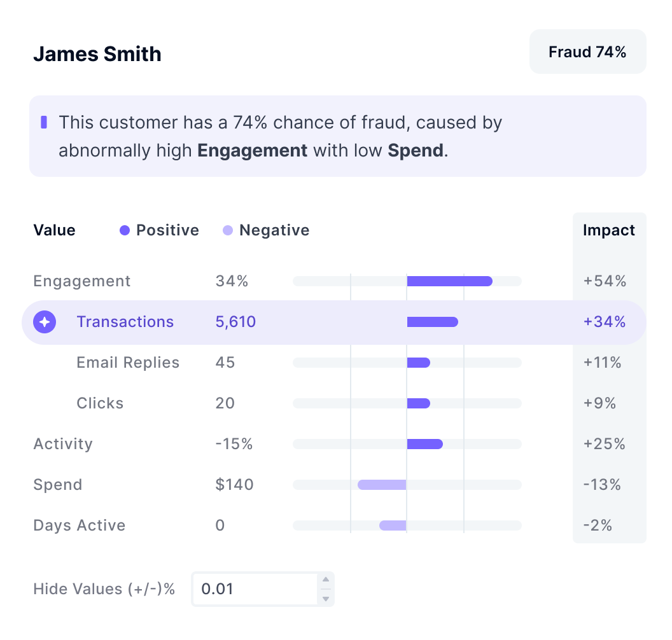
Task: Select the Transactions row
Action: 125,322
